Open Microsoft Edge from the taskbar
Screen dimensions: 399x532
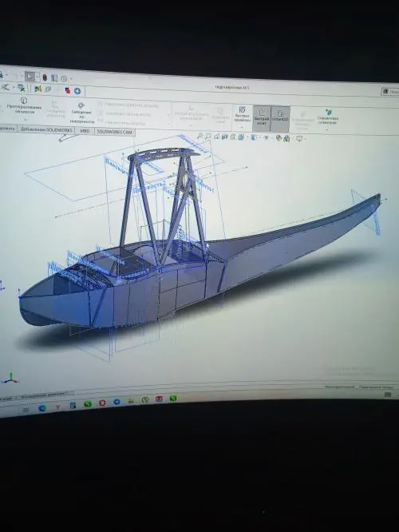(42, 408)
